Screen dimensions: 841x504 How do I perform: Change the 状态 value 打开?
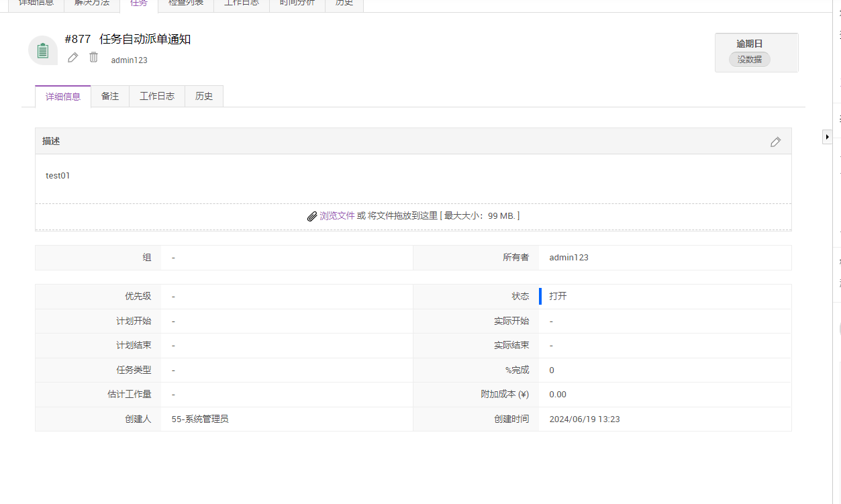[558, 296]
